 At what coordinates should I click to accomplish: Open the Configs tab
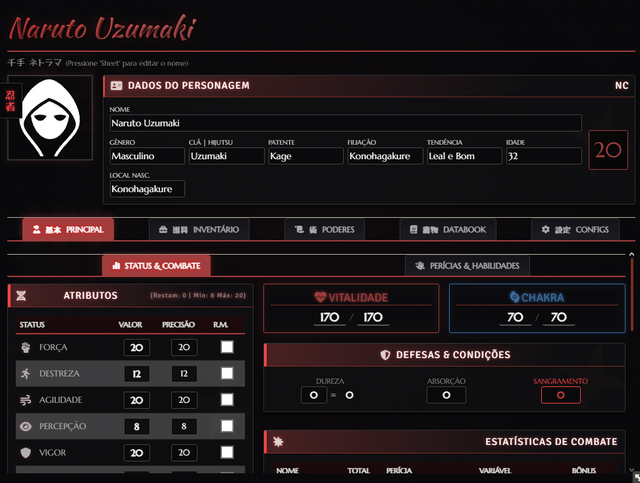(575, 229)
